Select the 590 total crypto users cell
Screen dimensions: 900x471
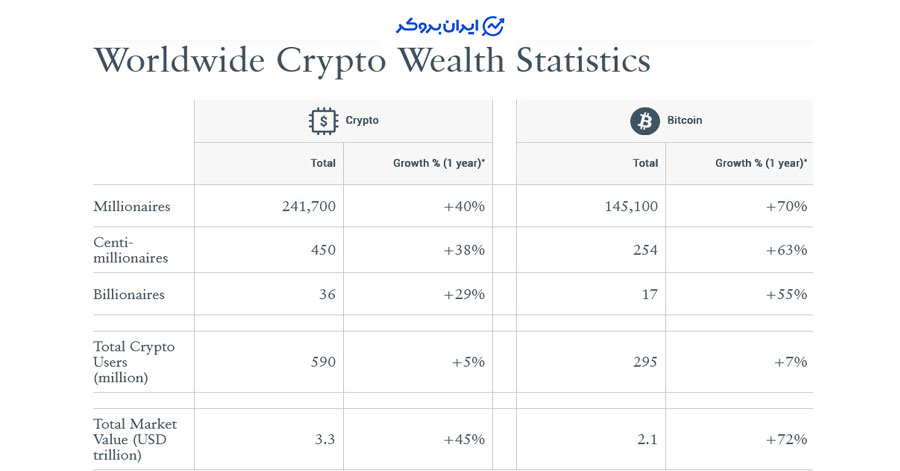click(323, 362)
